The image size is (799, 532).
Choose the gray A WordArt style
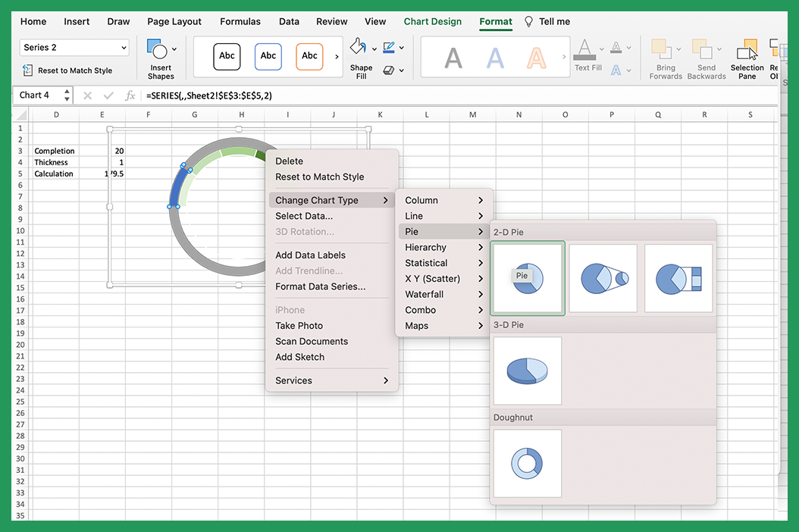pos(453,58)
